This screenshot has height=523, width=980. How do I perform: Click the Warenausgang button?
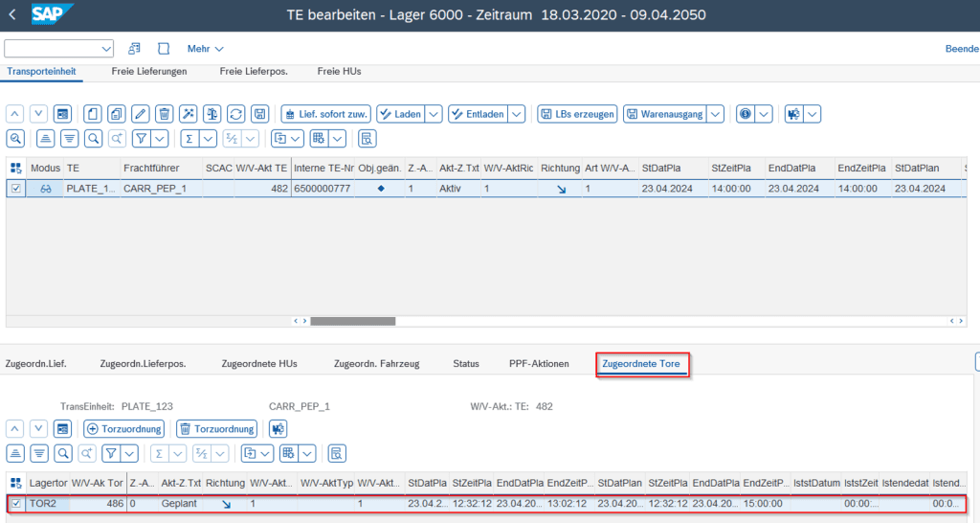(x=665, y=114)
